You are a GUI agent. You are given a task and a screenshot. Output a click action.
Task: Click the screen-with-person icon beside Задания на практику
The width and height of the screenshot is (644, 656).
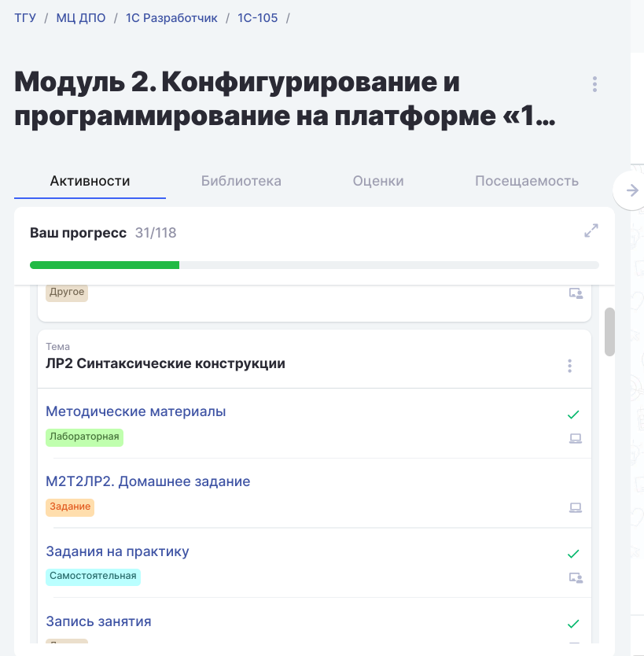(576, 577)
